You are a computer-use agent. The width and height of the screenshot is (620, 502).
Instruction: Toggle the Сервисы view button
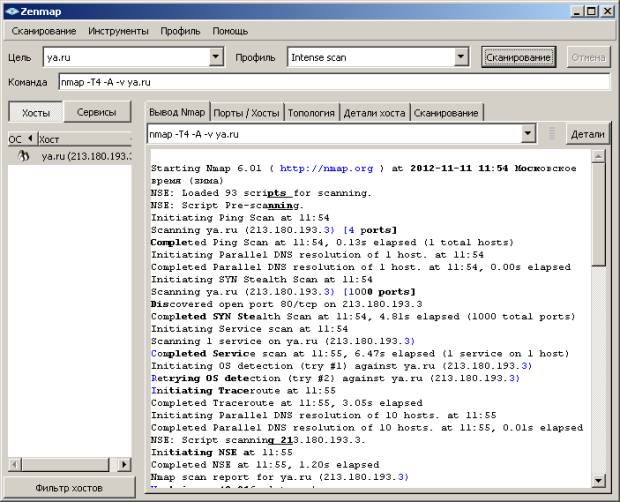click(x=97, y=112)
